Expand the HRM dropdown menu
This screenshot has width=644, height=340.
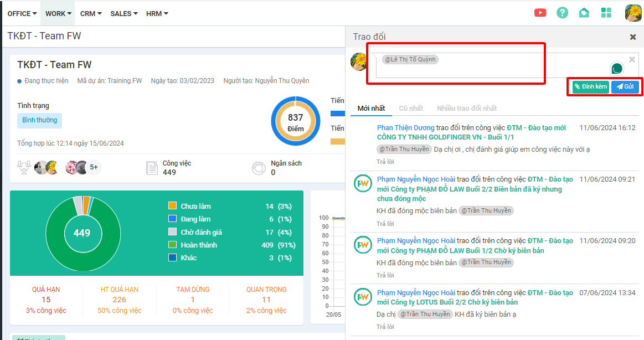pos(157,13)
